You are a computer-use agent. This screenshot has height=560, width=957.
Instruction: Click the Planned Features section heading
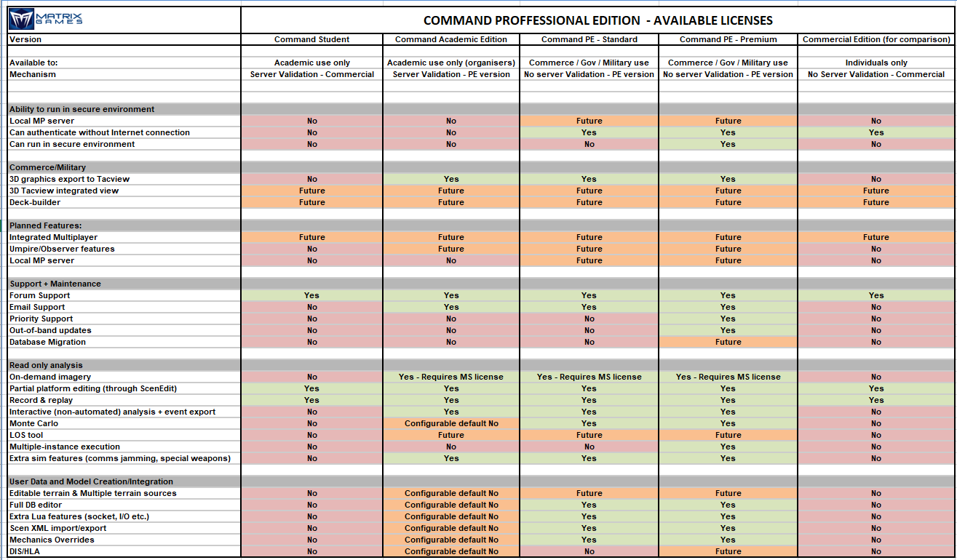[481, 225]
